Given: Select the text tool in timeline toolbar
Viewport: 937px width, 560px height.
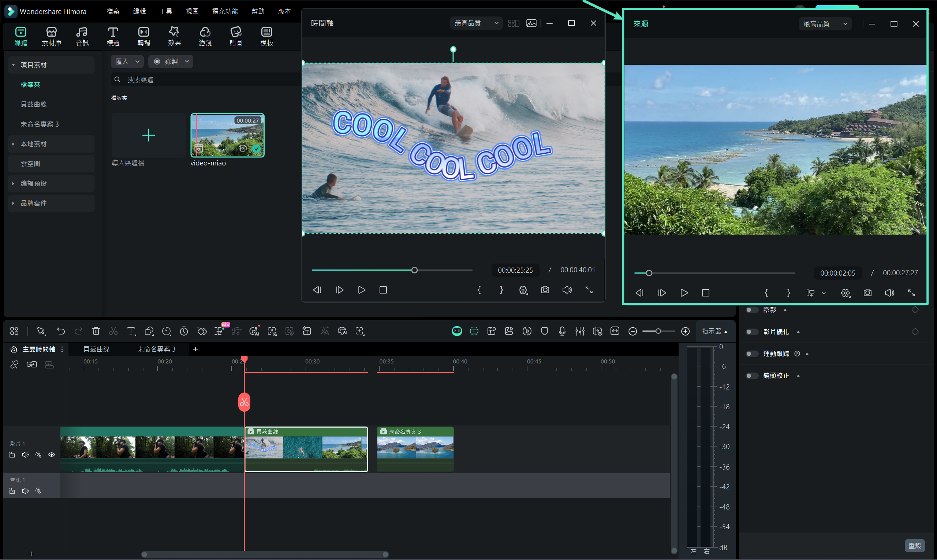Looking at the screenshot, I should tap(131, 331).
